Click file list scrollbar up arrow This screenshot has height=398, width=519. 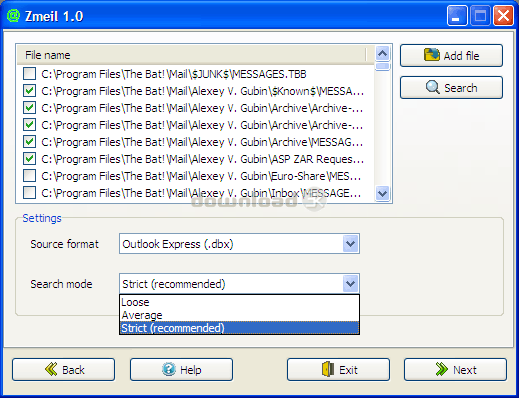(x=382, y=53)
